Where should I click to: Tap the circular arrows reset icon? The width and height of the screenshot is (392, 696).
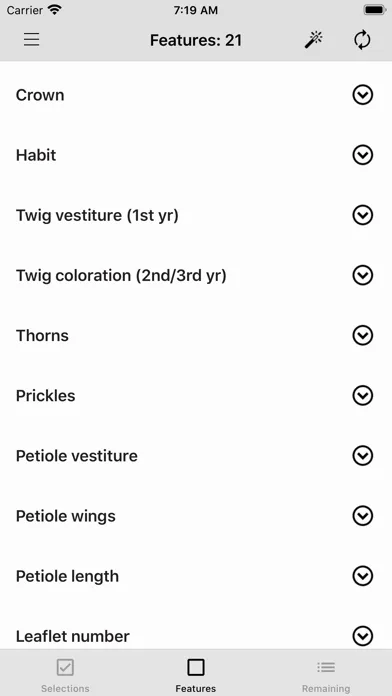tap(362, 40)
